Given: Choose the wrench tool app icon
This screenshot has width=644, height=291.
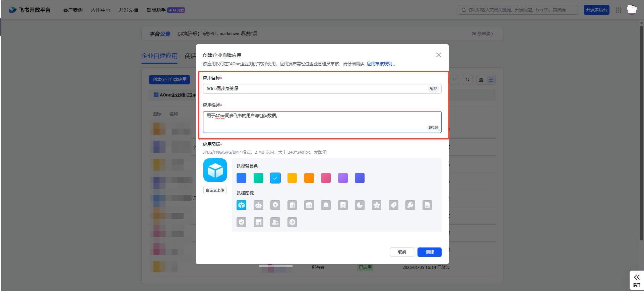Looking at the screenshot, I should click(x=410, y=205).
